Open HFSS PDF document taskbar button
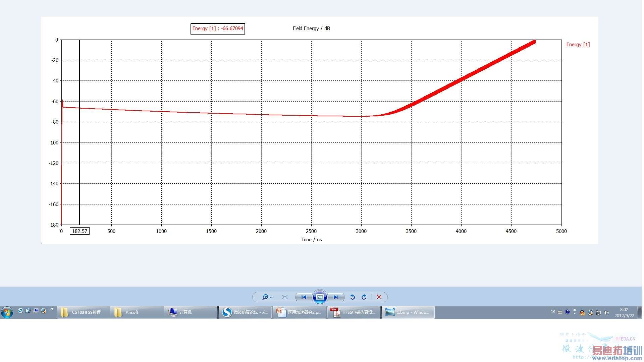Viewport: 644px width, 362px height. point(354,312)
